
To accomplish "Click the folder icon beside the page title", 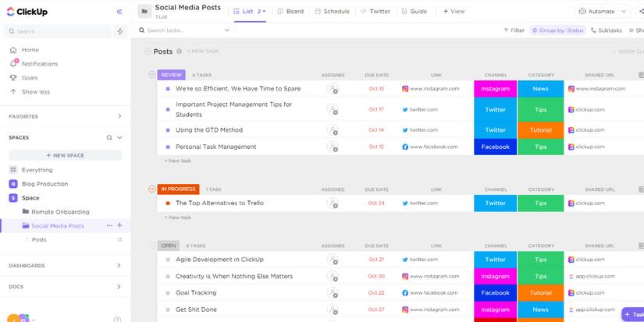I will [x=144, y=12].
